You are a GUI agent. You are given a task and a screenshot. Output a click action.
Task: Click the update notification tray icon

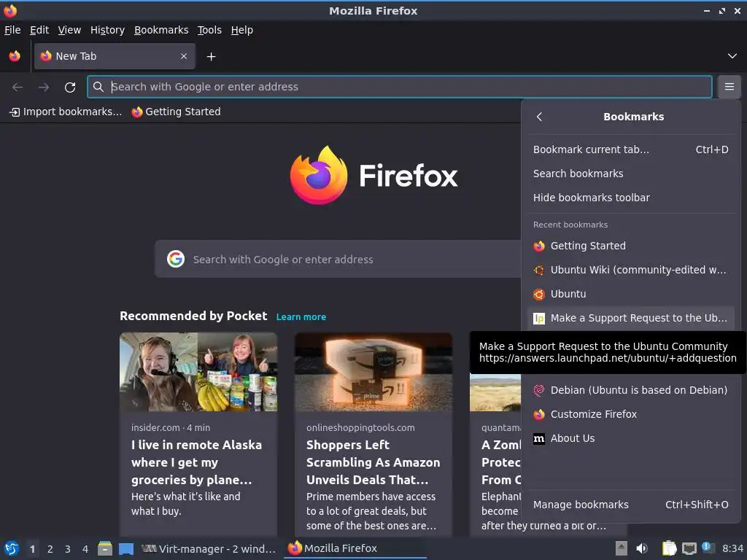pos(708,548)
